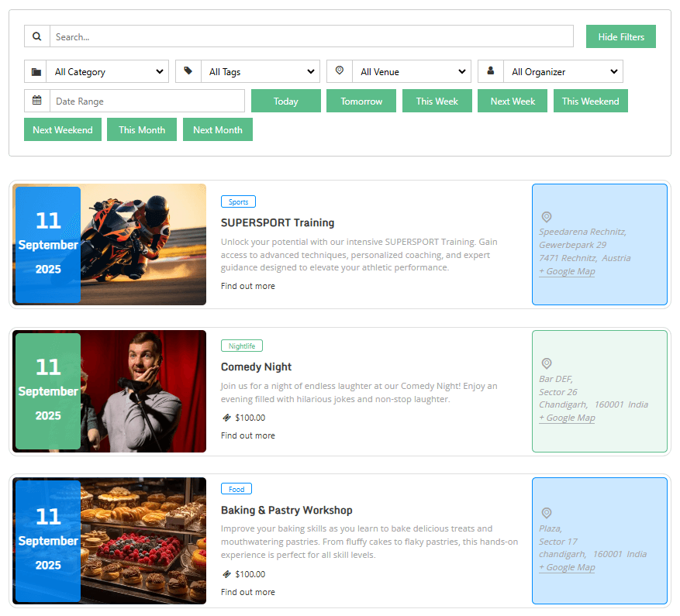Viewport: 680px width, 616px height.
Task: Click the magnifier search icon
Action: (x=37, y=36)
